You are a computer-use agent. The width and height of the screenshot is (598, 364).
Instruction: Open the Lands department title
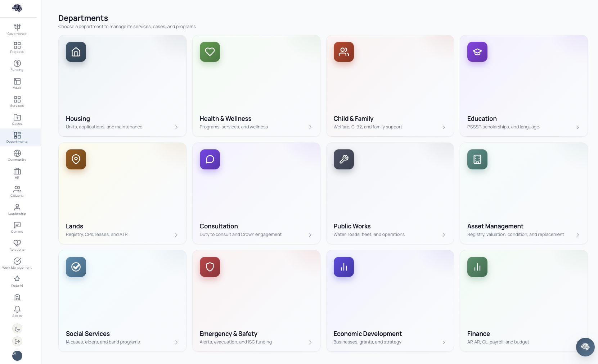pos(75,226)
